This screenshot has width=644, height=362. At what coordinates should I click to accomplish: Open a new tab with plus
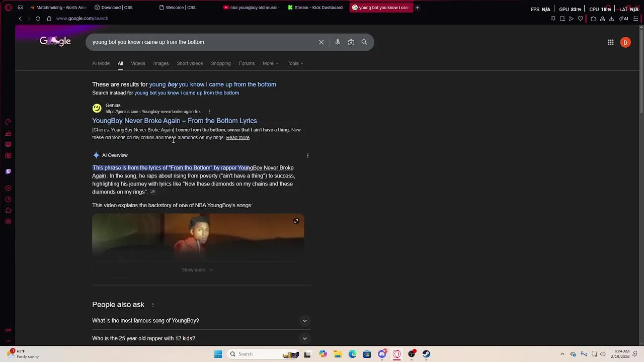417,8
